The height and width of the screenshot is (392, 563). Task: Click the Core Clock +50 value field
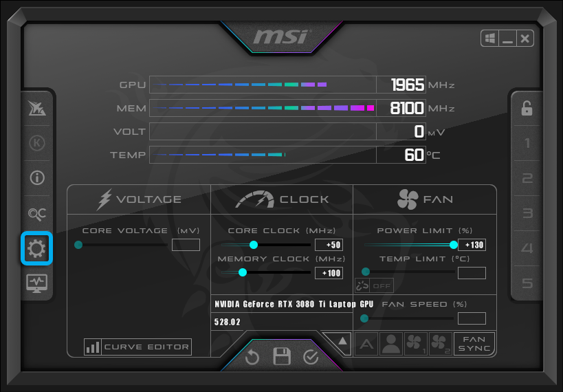(x=329, y=245)
